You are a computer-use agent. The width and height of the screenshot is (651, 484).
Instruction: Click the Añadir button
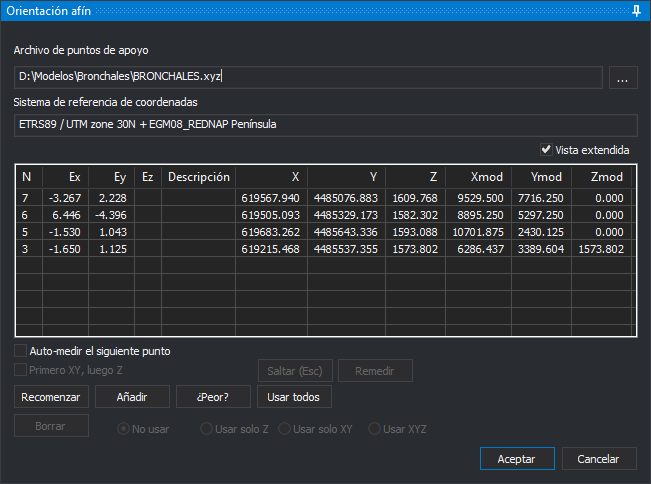click(132, 397)
